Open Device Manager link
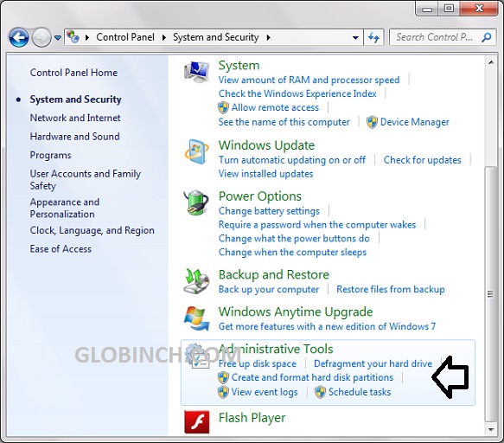This screenshot has height=443, width=504. click(x=415, y=122)
